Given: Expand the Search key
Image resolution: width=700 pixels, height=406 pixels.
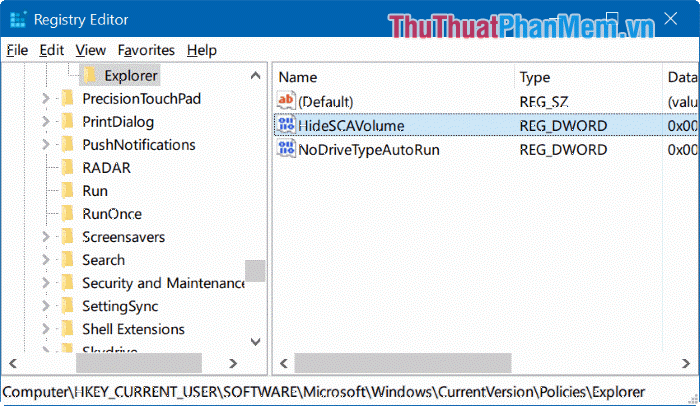Looking at the screenshot, I should pos(46,260).
